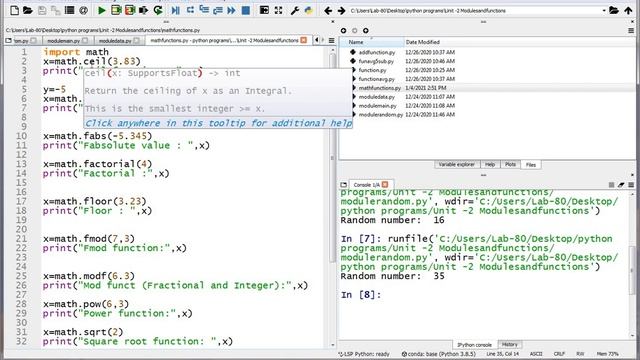Open the PYTHONPATH manager Python icon
The height and width of the screenshot is (360, 640).
point(309,10)
